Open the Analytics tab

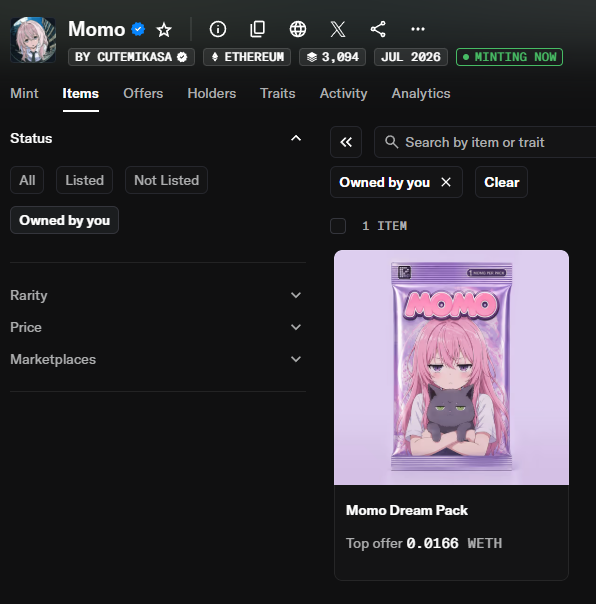tap(421, 94)
